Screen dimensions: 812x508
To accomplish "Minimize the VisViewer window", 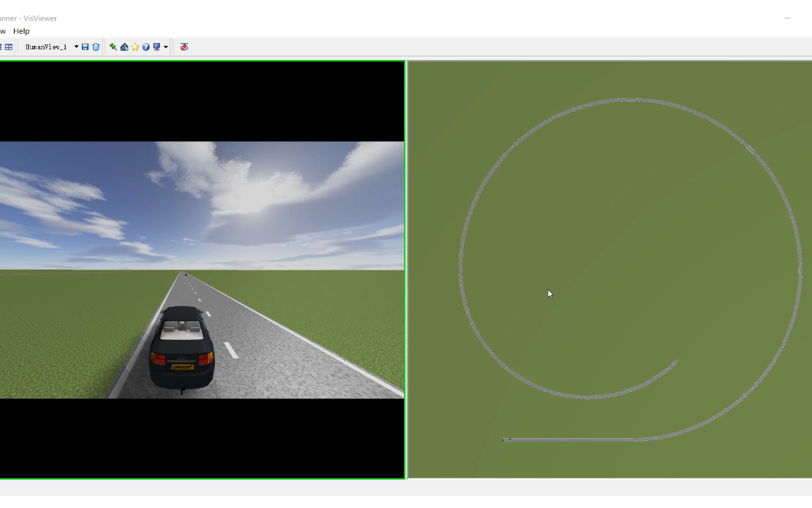I will [x=787, y=18].
